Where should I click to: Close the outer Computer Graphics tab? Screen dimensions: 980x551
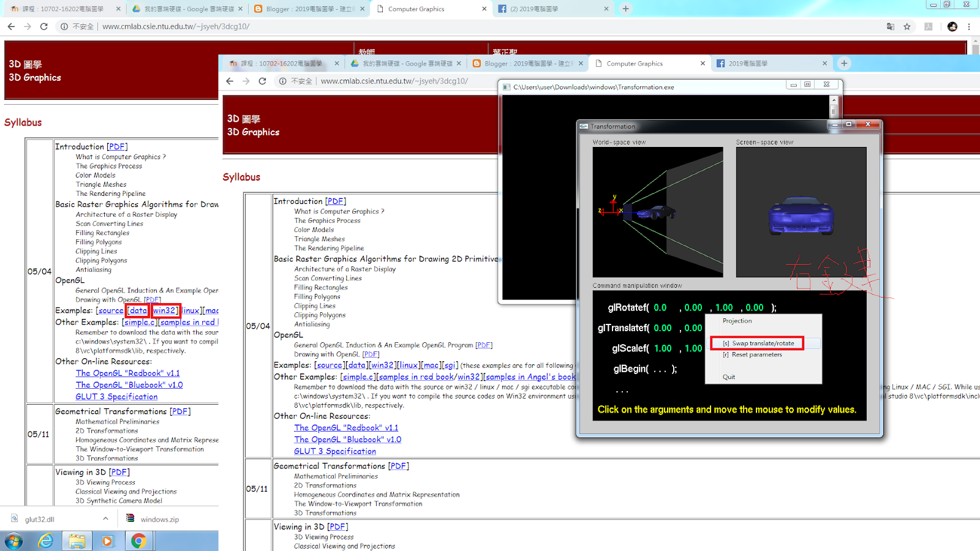[484, 9]
